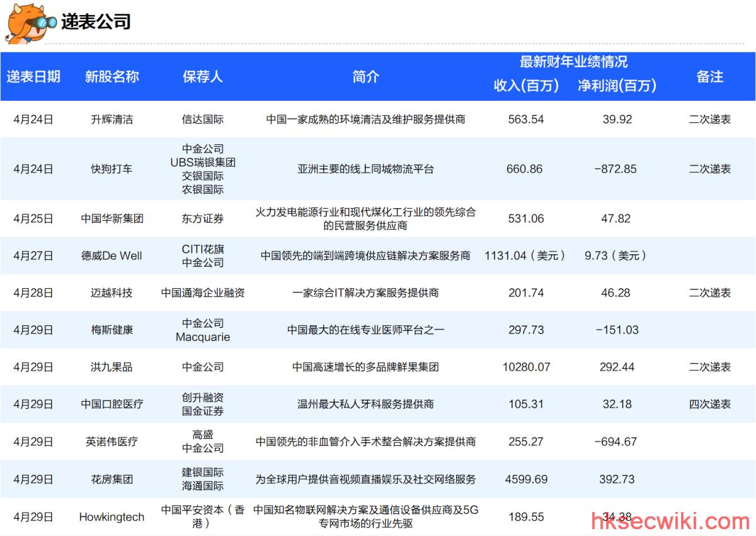This screenshot has width=756, height=536.
Task: Click 洪九果品 row's 二次递表 remark
Action: pyautogui.click(x=710, y=367)
